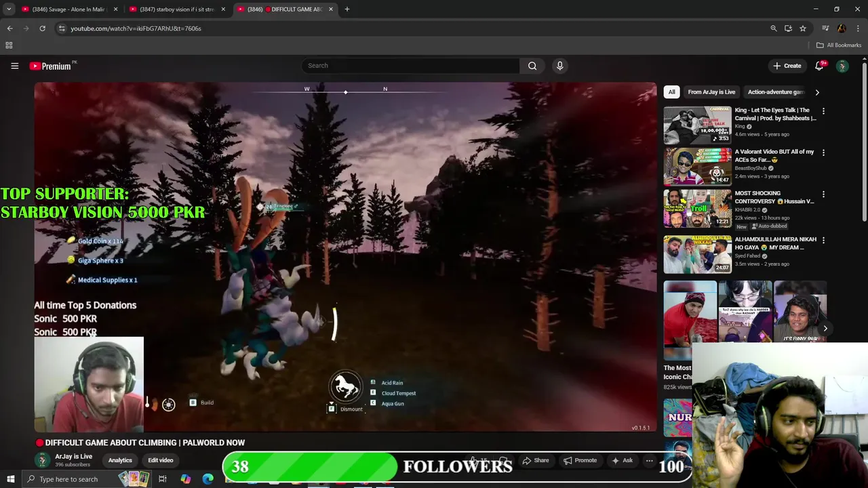Open Windows Start menu
This screenshot has height=488, width=868.
10,479
